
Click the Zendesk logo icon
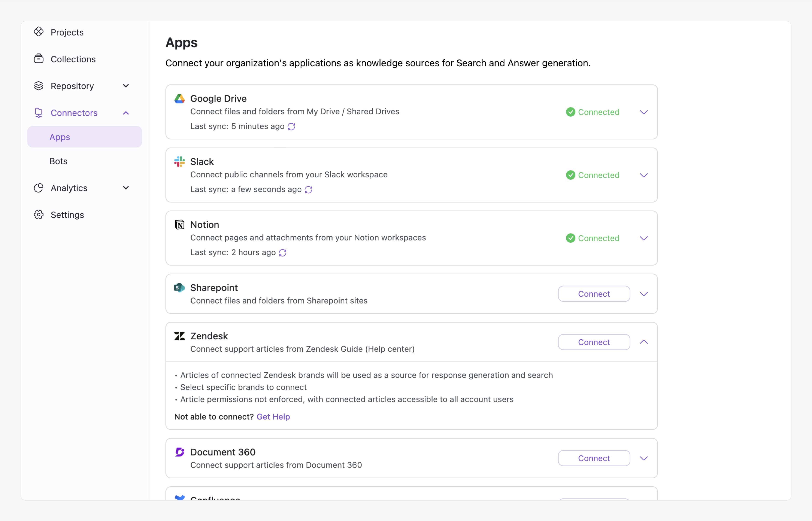tap(179, 336)
